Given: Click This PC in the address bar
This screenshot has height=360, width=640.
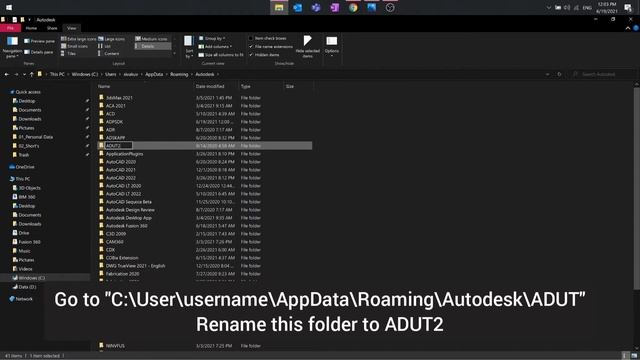Looking at the screenshot, I should tap(57, 74).
